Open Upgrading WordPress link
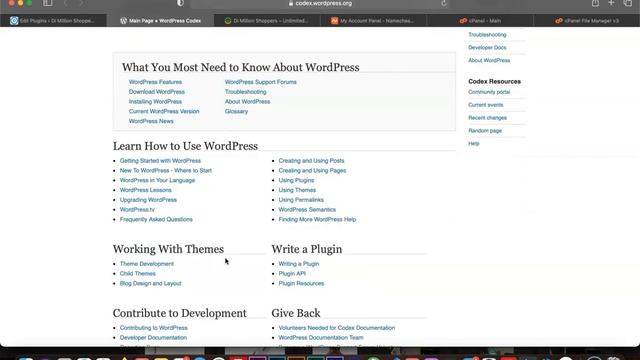Viewport: 640px width, 360px height. [148, 200]
